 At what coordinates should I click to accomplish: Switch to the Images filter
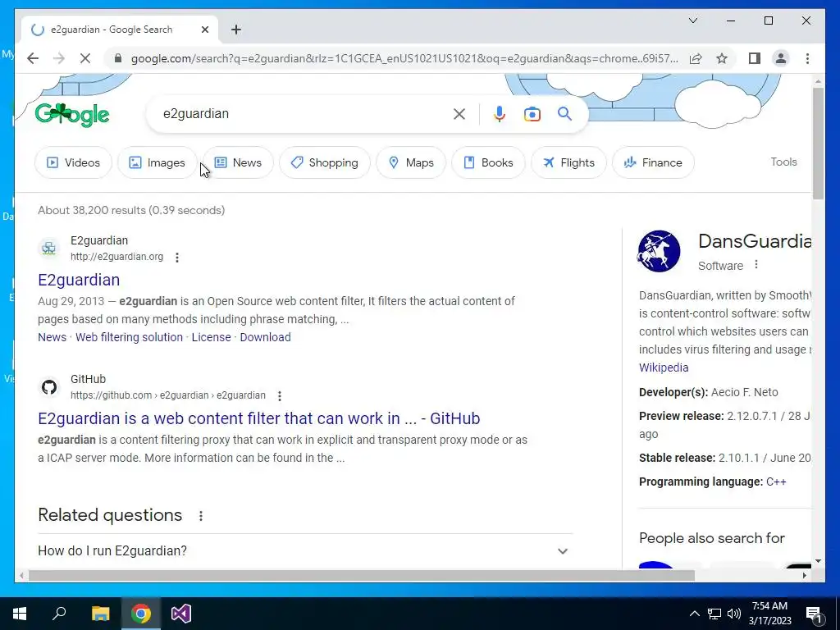pyautogui.click(x=157, y=162)
